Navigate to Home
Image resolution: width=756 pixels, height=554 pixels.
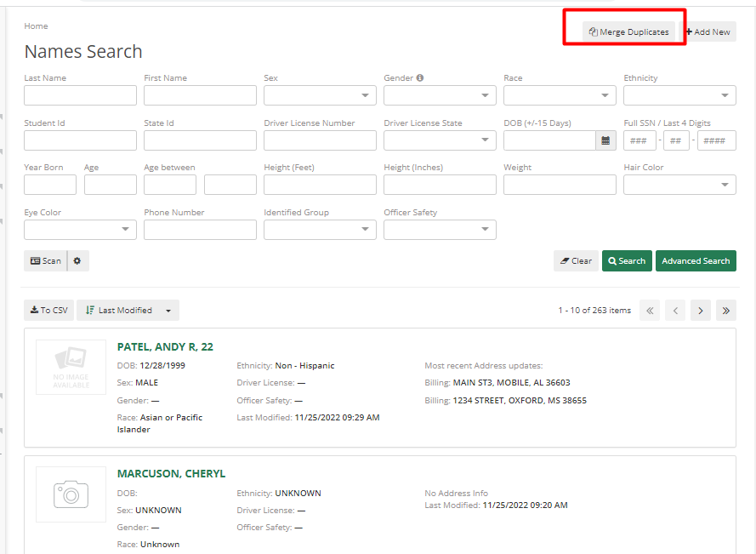(36, 26)
